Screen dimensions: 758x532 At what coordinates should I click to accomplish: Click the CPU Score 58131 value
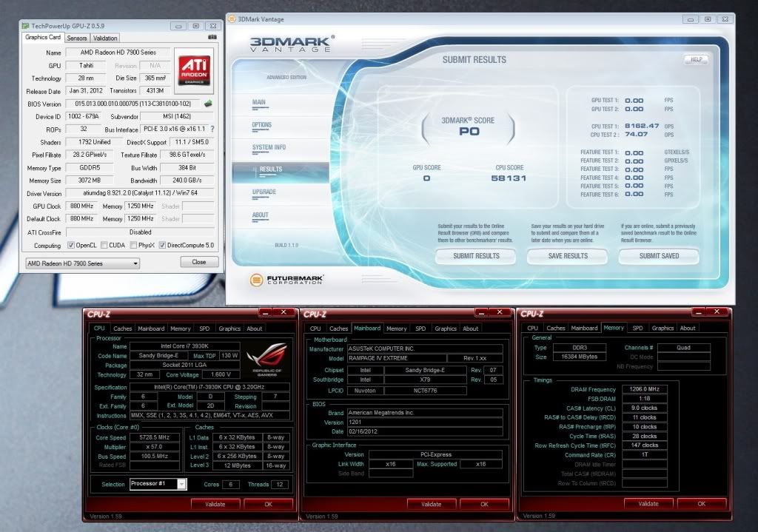coord(509,178)
